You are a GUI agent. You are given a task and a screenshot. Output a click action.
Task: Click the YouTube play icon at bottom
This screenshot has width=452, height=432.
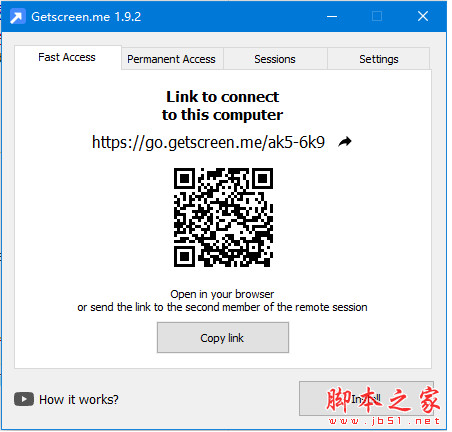24,399
